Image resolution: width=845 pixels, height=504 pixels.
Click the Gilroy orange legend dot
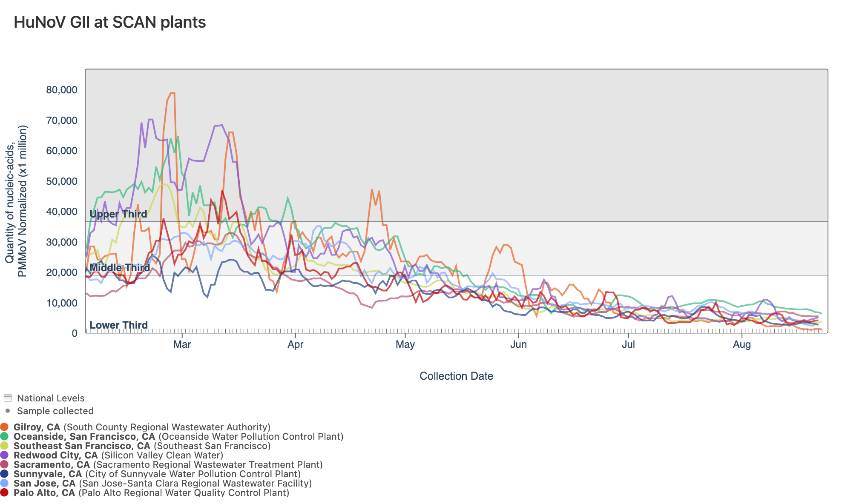pos(4,427)
